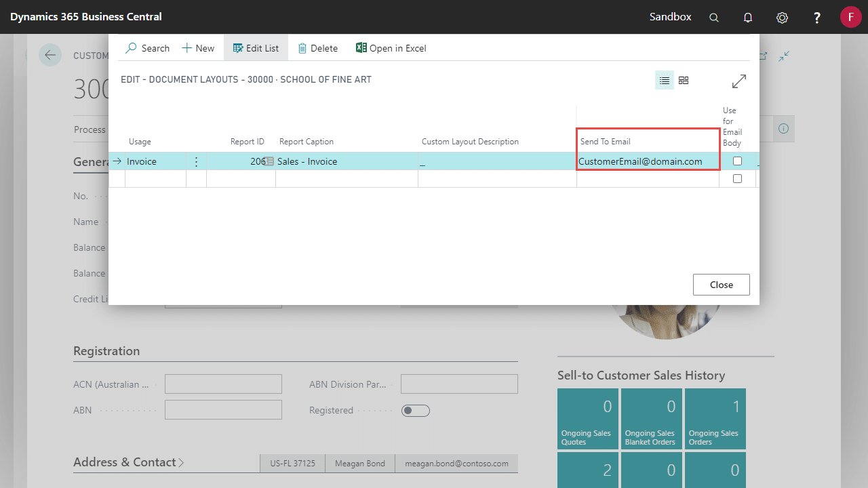The height and width of the screenshot is (488, 868).
Task: Close the Document Layouts dialog
Action: [x=722, y=285]
